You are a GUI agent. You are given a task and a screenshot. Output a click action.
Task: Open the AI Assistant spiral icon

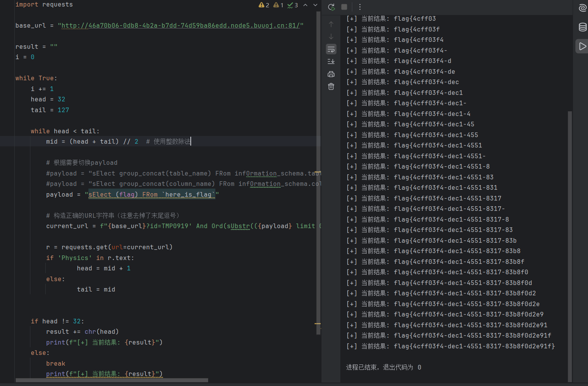click(583, 8)
